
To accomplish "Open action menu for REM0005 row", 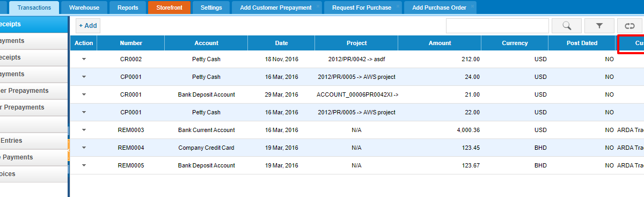I will 84,165.
